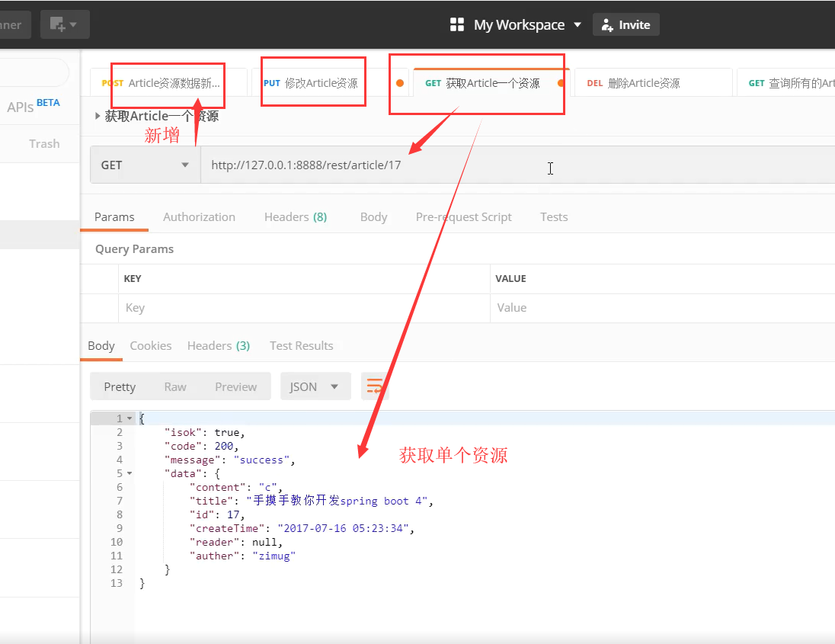Click the "title" line in response
Screen dimensions: 835x644
click(x=312, y=501)
